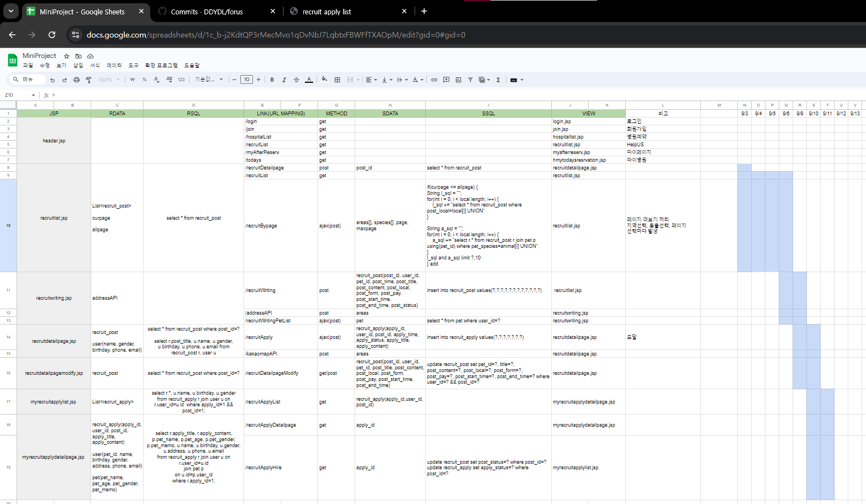
Task: Print the spreadsheet using the printer icon
Action: (77, 80)
